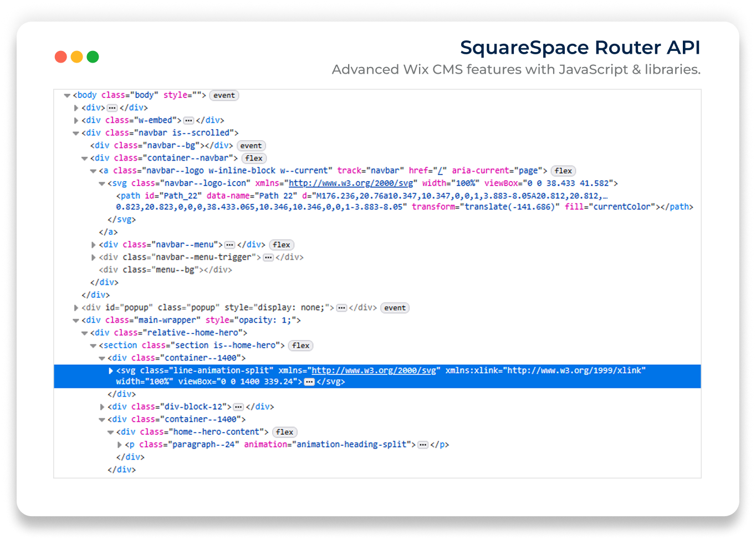
Task: Click ellipsis in navbar--menu-trigger div
Action: point(268,258)
